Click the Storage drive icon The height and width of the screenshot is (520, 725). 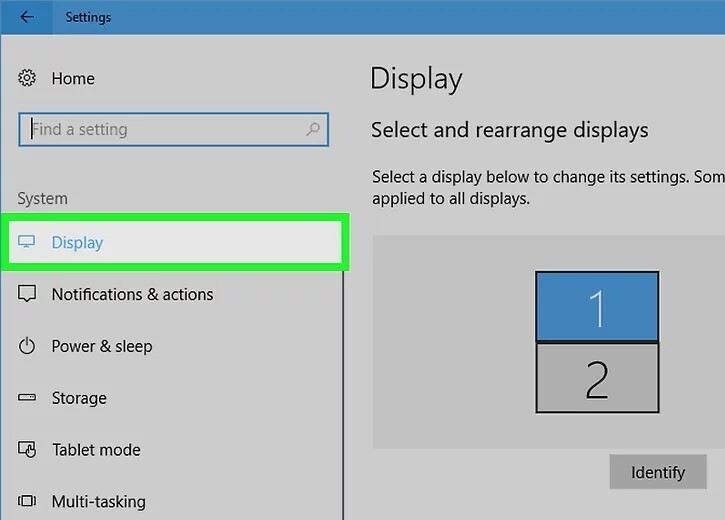click(x=28, y=398)
